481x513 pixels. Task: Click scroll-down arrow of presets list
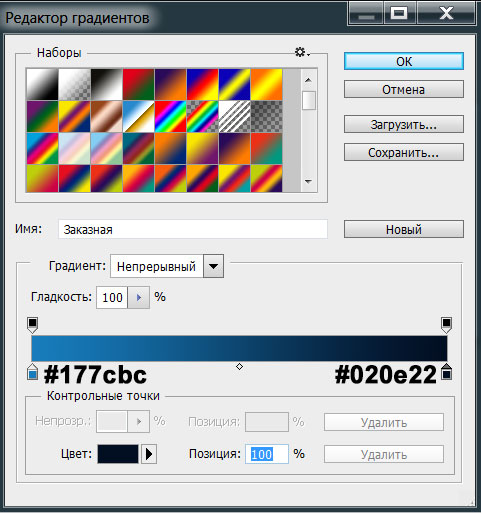click(308, 181)
